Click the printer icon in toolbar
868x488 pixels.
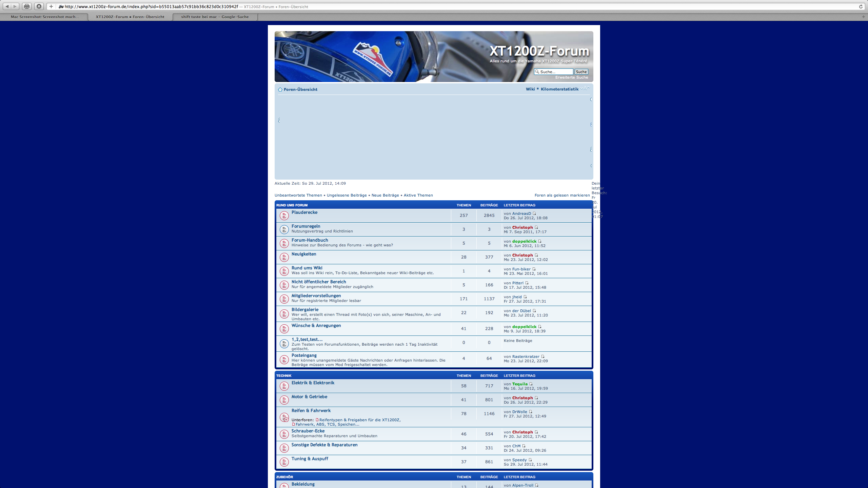coord(27,6)
